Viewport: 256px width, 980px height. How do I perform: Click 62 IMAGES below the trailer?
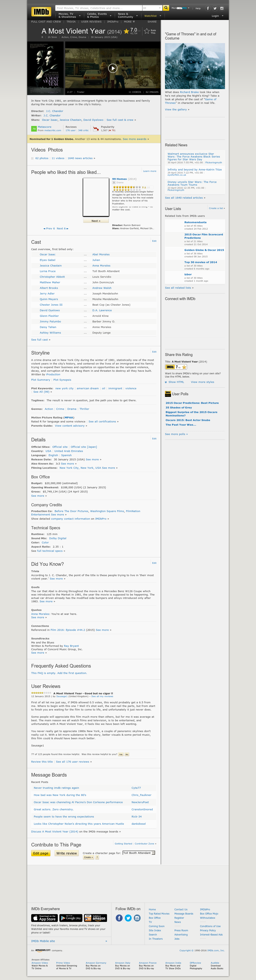tap(152, 92)
